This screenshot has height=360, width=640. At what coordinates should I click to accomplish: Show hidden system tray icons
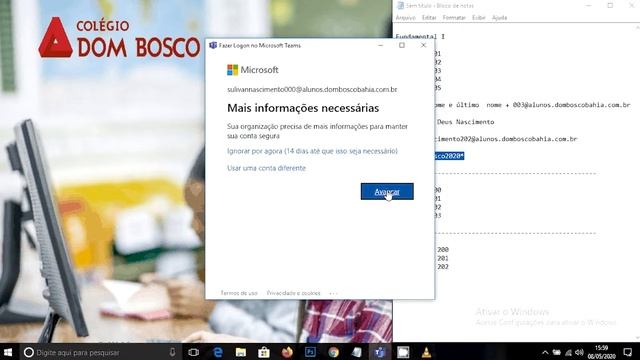click(x=545, y=352)
